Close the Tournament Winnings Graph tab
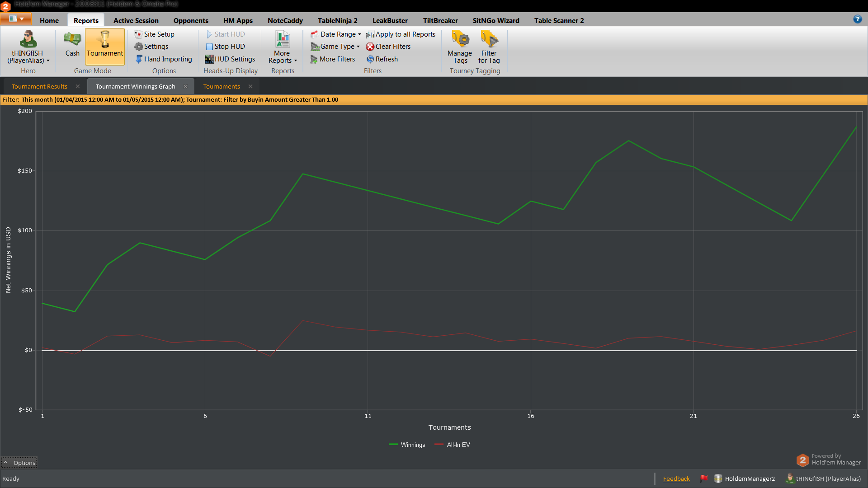Viewport: 868px width, 488px height. point(185,86)
